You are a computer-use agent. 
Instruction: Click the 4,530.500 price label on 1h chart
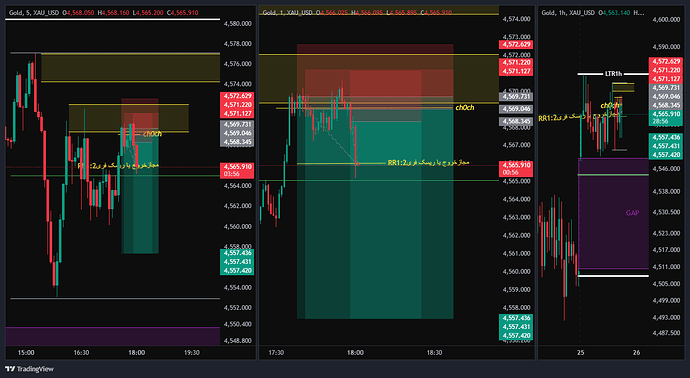(666, 212)
